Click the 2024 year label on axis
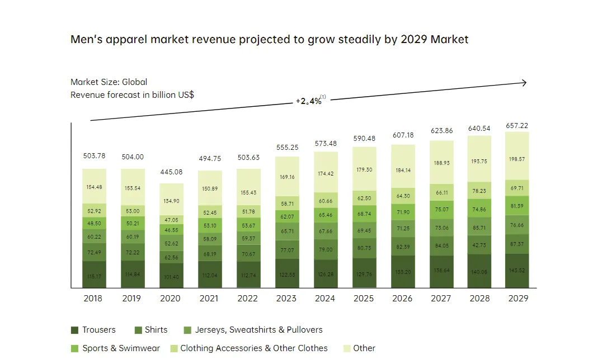Screen dimensions: 602x364 (325, 298)
